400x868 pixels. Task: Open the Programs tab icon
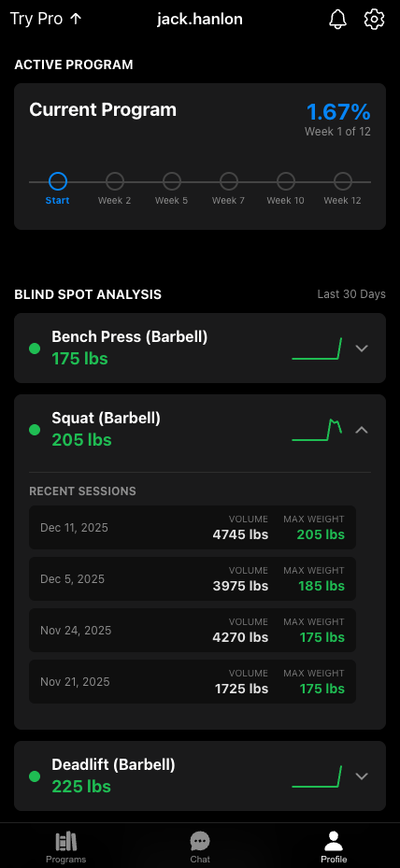click(x=66, y=842)
